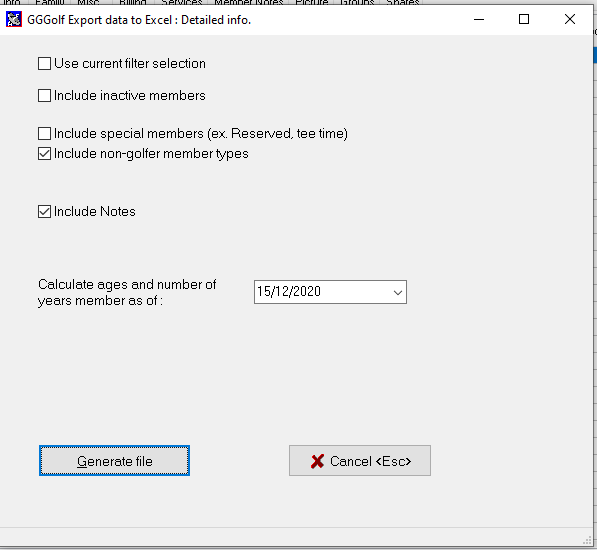597x550 pixels.
Task: Open the Shares tab in background window
Action: click(x=403, y=2)
